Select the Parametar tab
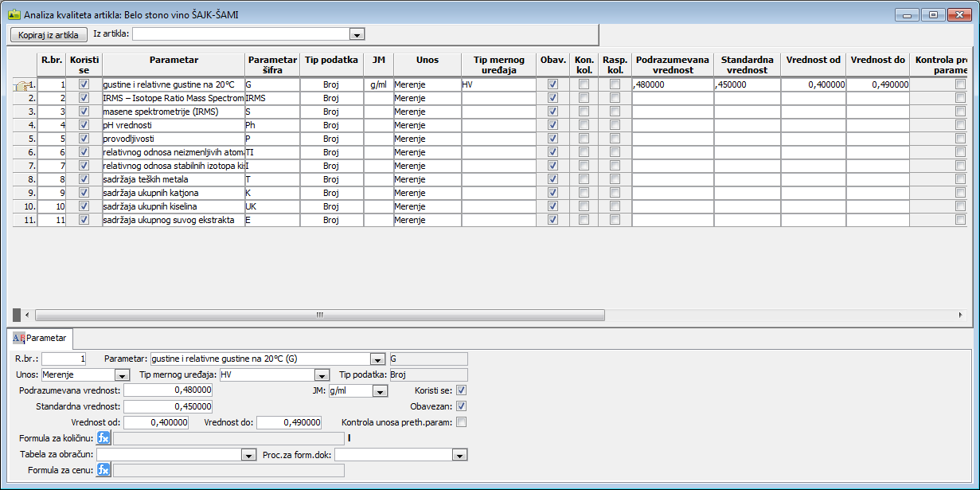 (x=40, y=338)
